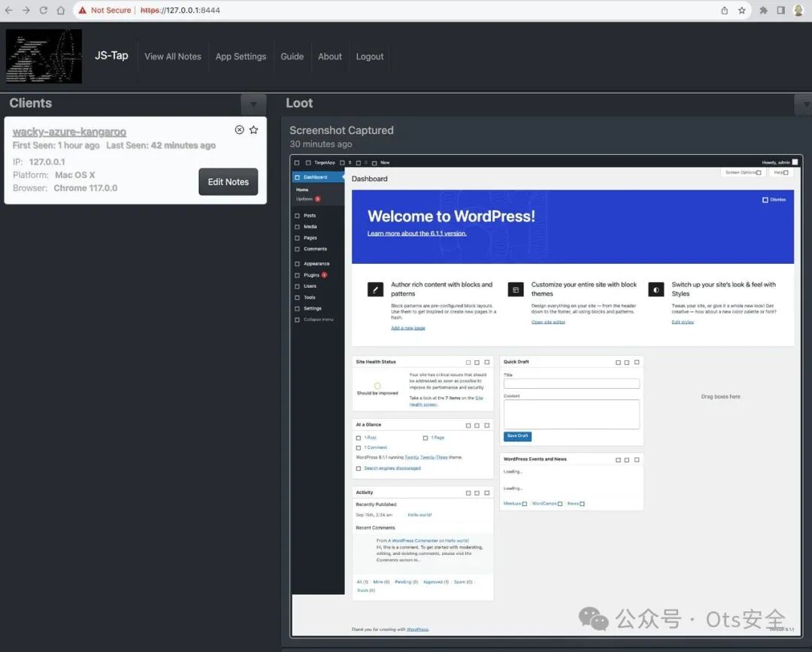Image resolution: width=812 pixels, height=652 pixels.
Task: Click Posts in the captured WordPress sidebar
Action: [x=310, y=215]
